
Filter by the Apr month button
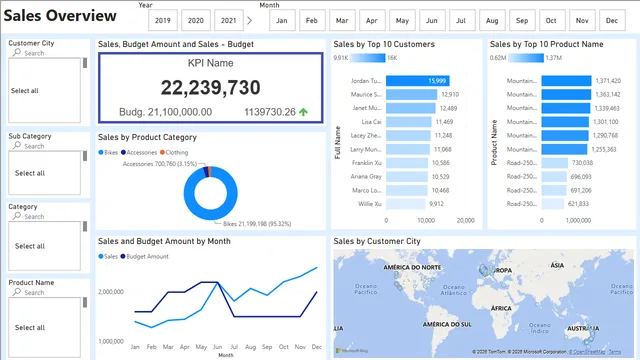coord(372,20)
